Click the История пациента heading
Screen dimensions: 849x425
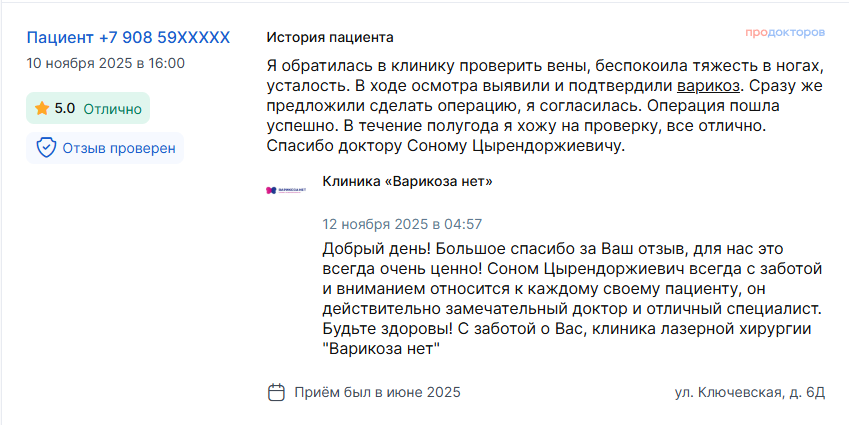coord(330,37)
